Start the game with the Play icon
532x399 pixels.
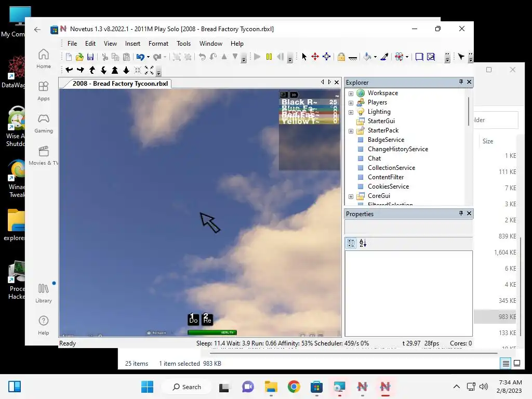tap(257, 57)
